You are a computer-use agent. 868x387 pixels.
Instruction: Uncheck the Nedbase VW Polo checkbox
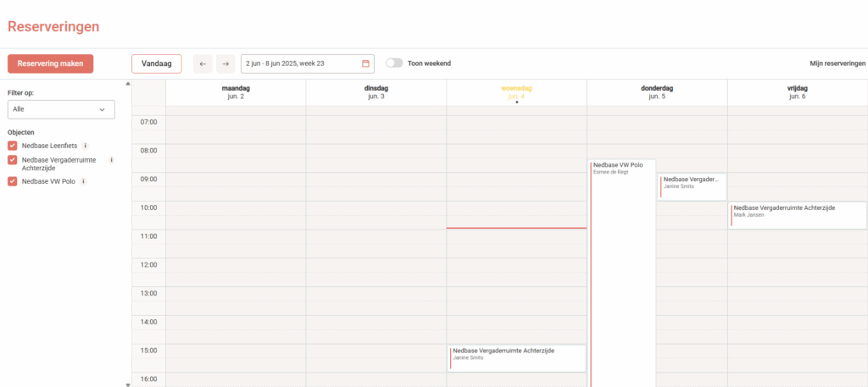click(x=13, y=181)
